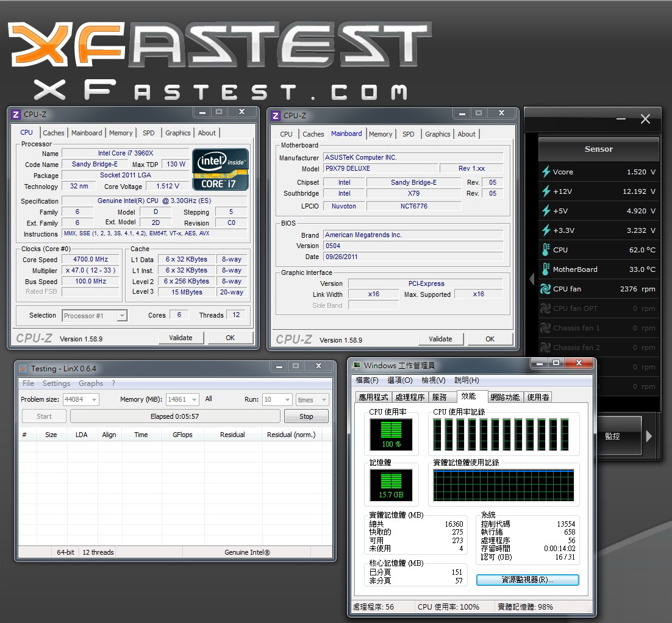Switch to 處理程序 tab in Task Manager

[410, 397]
